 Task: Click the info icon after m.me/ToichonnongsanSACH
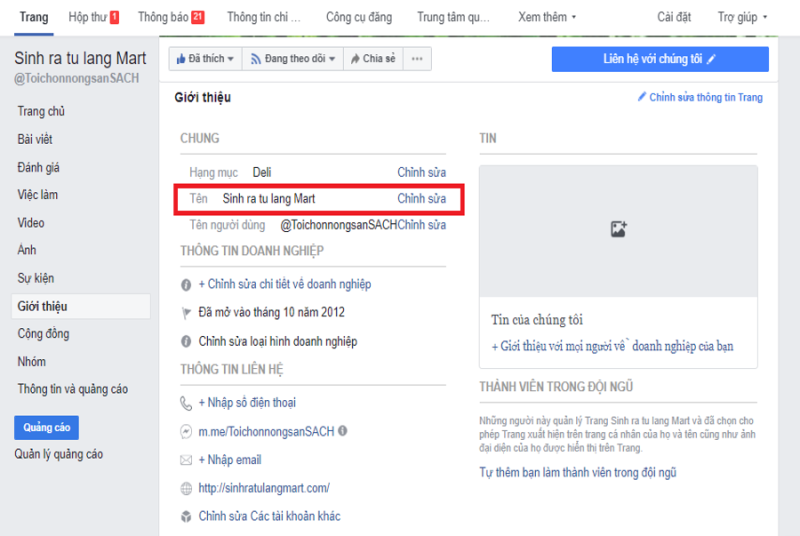point(342,431)
